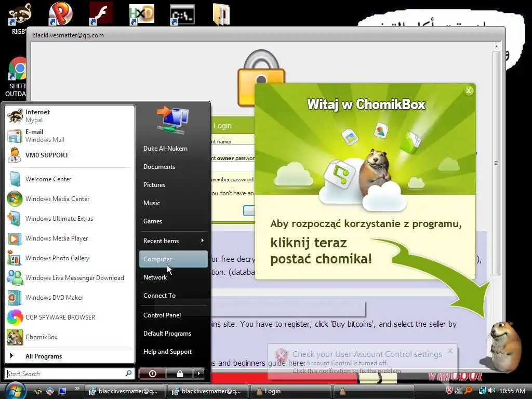Open Pictures from Start menu
The image size is (532, 399).
173,184
